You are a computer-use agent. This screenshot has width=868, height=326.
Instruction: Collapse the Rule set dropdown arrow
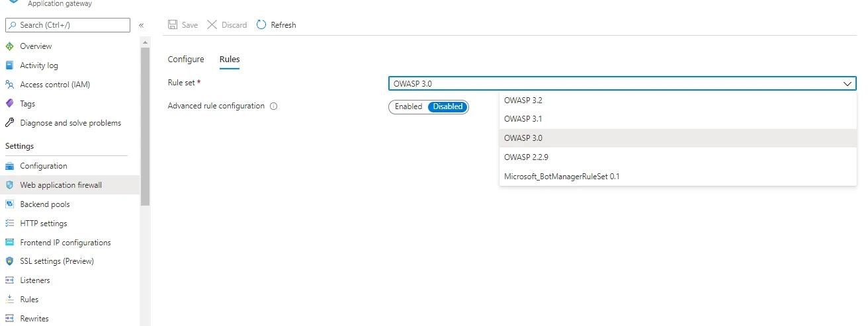point(847,84)
